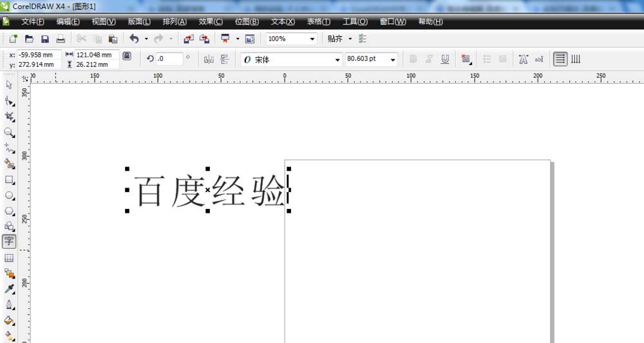Click the Copy icon
Image resolution: width=644 pixels, height=343 pixels.
(x=97, y=39)
